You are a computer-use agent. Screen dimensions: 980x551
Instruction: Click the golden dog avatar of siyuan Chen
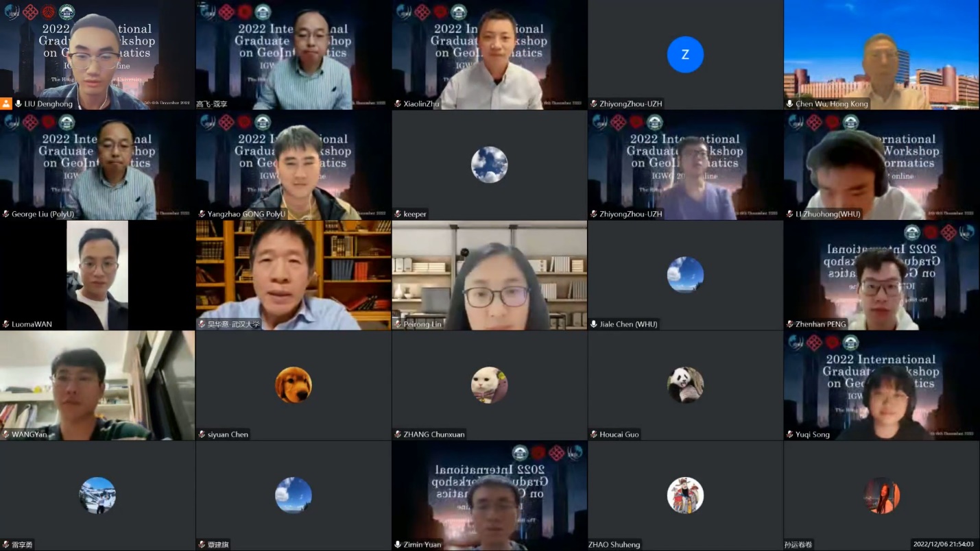click(294, 385)
